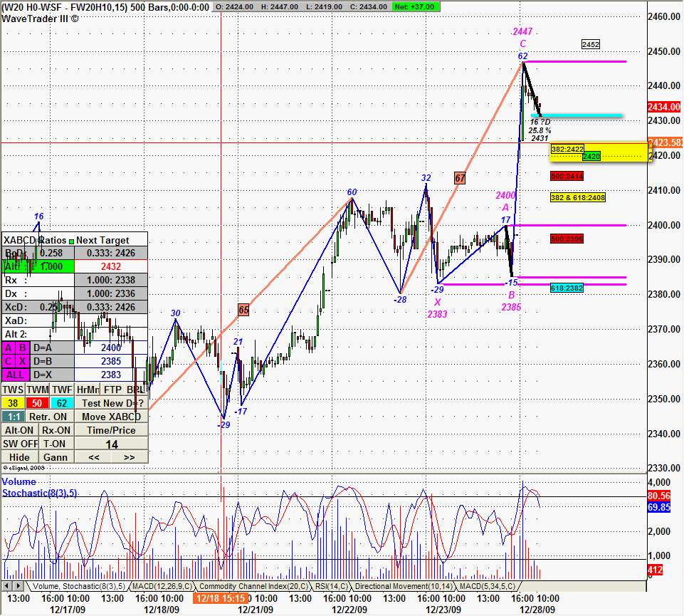The height and width of the screenshot is (616, 684).
Task: Step forward with the >> button
Action: 129,457
